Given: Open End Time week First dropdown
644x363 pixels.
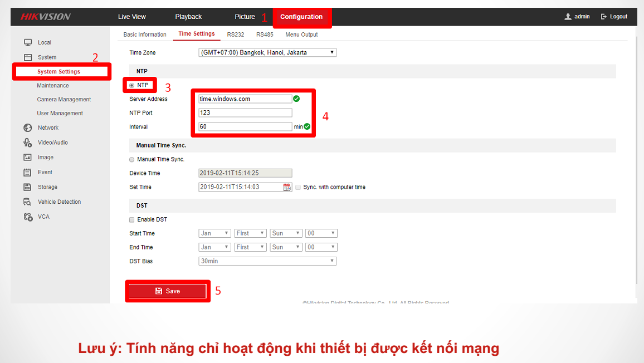Looking at the screenshot, I should click(251, 247).
